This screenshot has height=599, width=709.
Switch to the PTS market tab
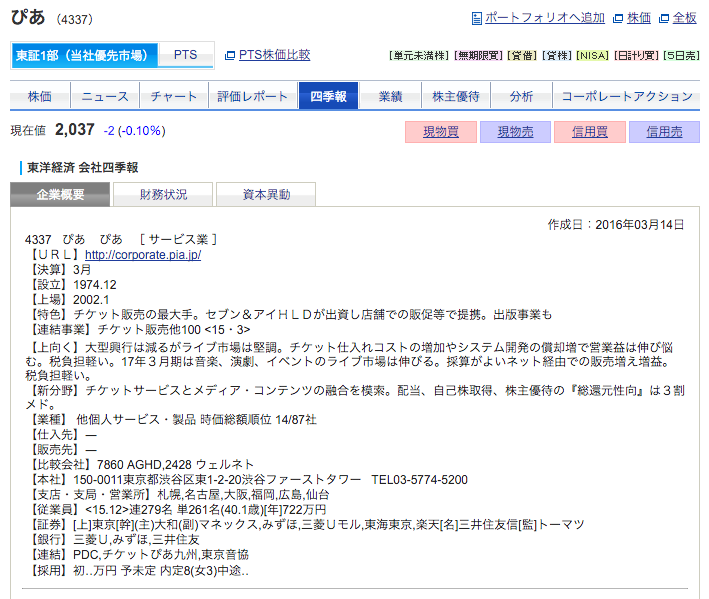[185, 55]
